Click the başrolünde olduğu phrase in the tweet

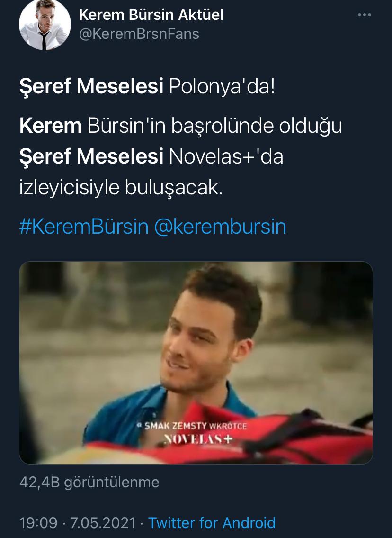[x=256, y=126]
